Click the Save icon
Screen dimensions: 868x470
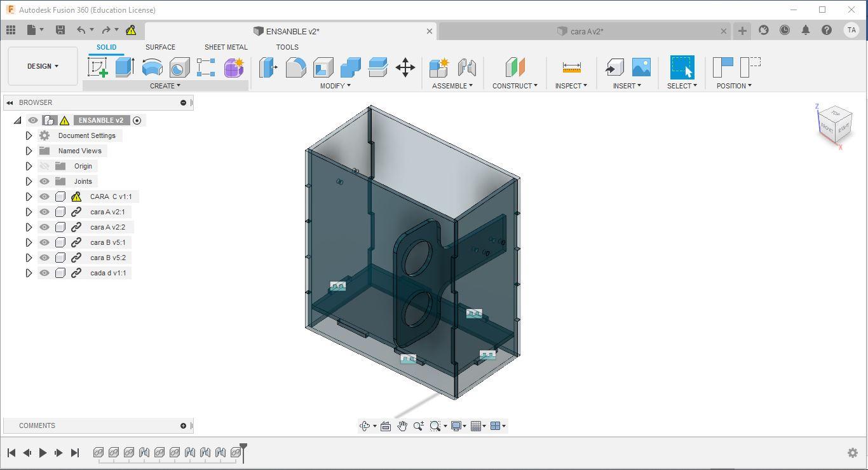60,30
